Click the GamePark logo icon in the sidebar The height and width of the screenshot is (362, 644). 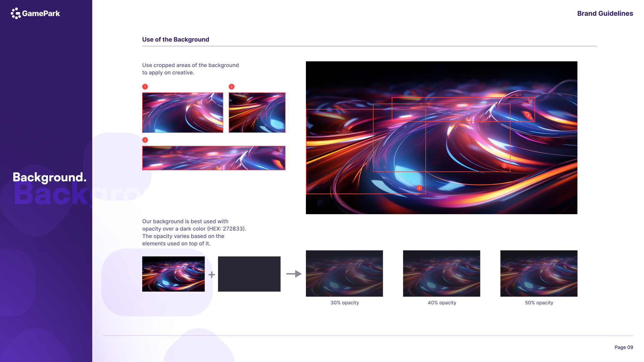pyautogui.click(x=16, y=13)
